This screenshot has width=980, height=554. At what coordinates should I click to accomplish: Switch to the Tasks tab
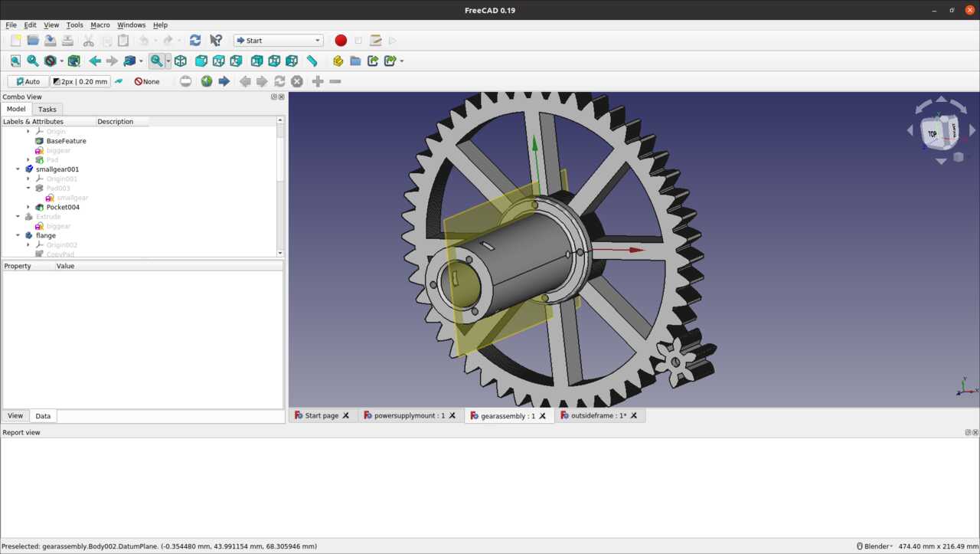47,110
